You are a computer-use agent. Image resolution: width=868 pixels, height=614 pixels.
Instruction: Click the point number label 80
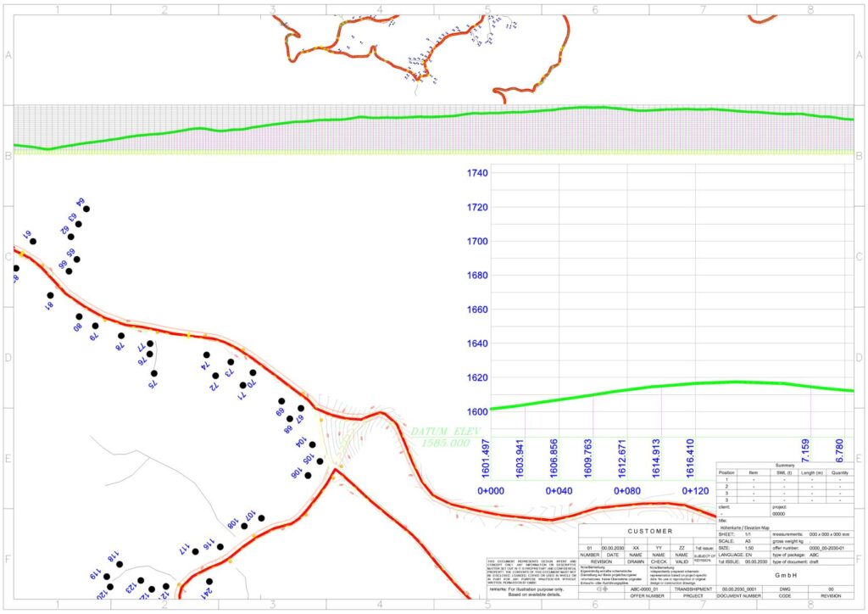77,327
